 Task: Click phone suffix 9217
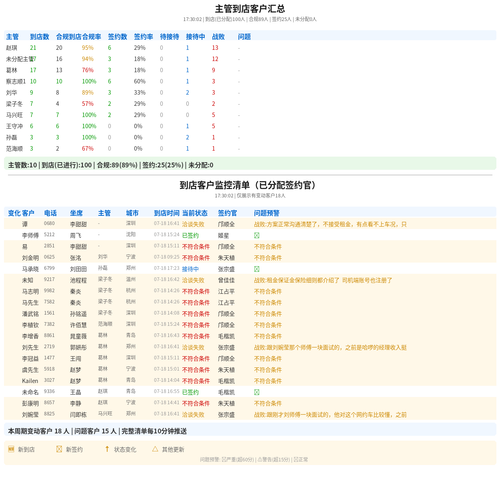pos(49,279)
